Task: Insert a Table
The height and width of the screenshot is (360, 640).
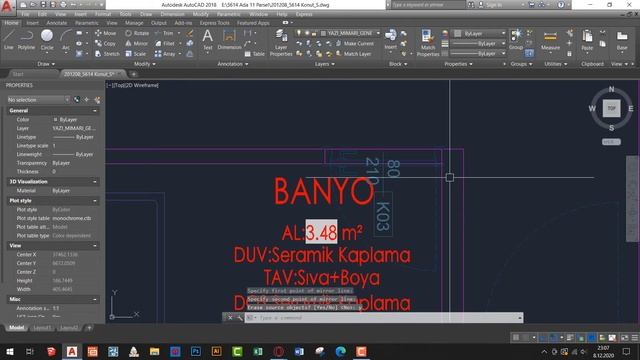Action: tap(255, 53)
